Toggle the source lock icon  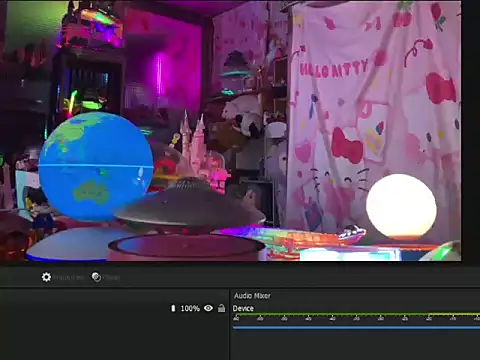[221, 308]
